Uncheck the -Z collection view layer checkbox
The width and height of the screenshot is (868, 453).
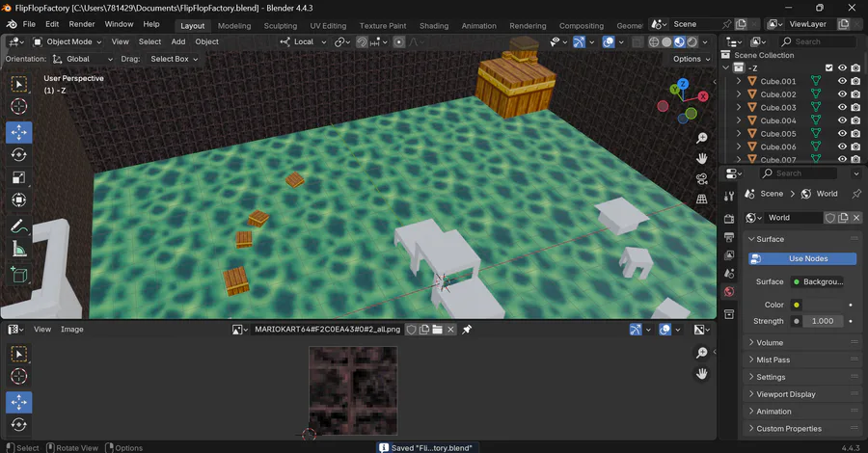pyautogui.click(x=828, y=68)
